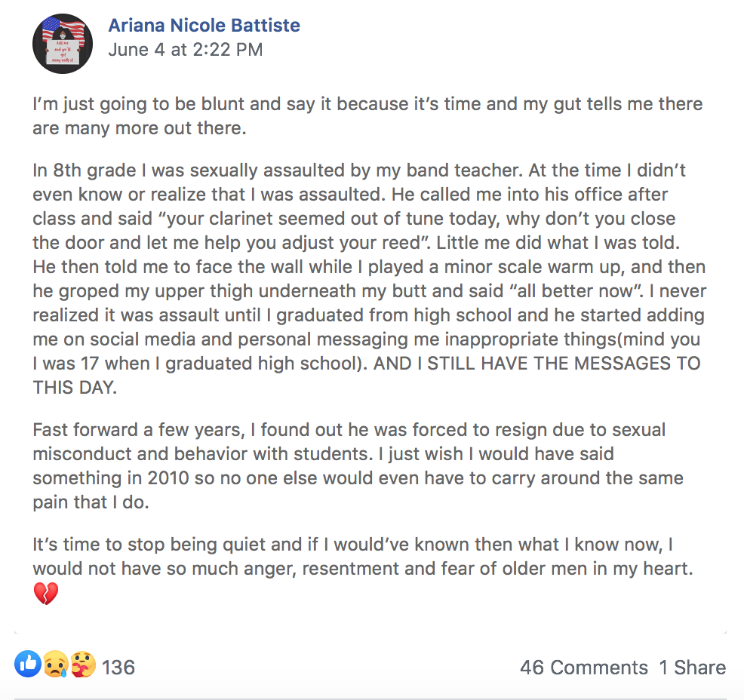This screenshot has height=700, width=744.
Task: Click the paragraph starting "I'm just going"
Action: pyautogui.click(x=367, y=115)
